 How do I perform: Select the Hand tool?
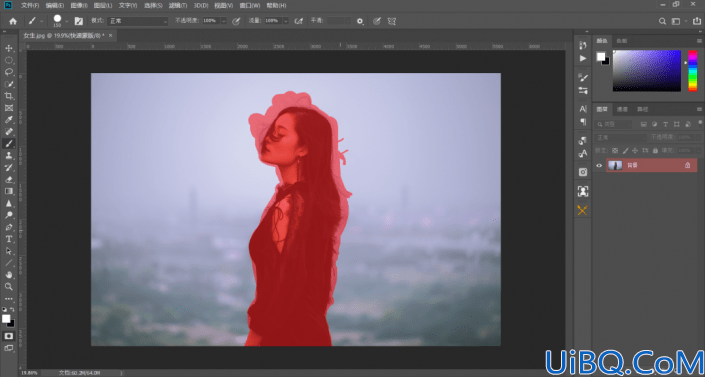click(9, 274)
